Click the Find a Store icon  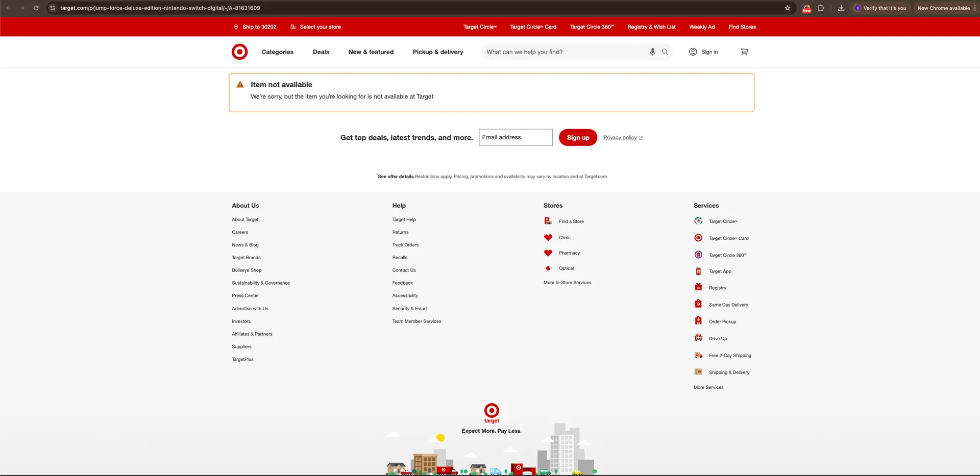[x=548, y=221]
